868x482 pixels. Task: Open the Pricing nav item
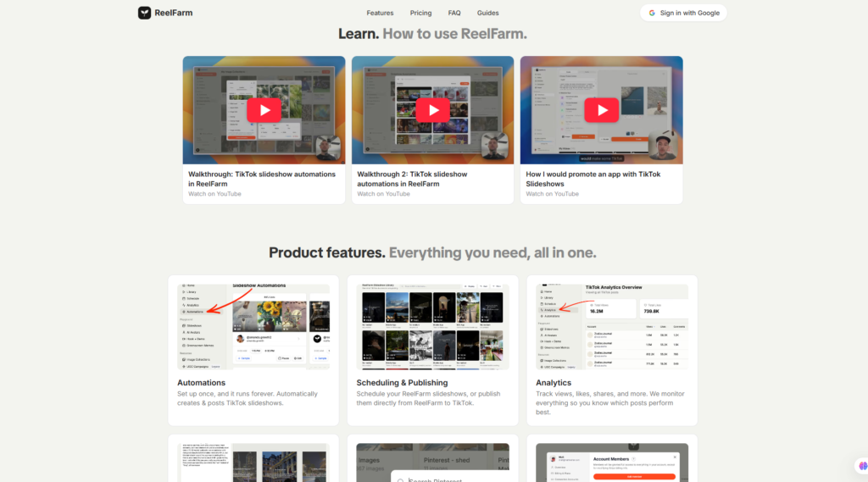pos(420,13)
